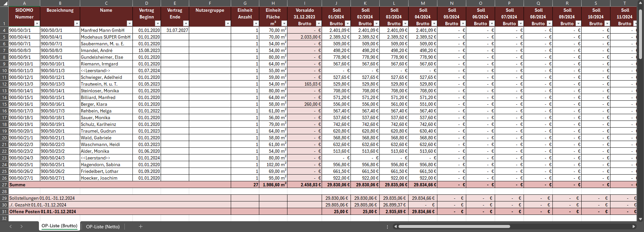
Task: Select total Vorsaldo cell 2.458,03 €
Action: click(305, 185)
